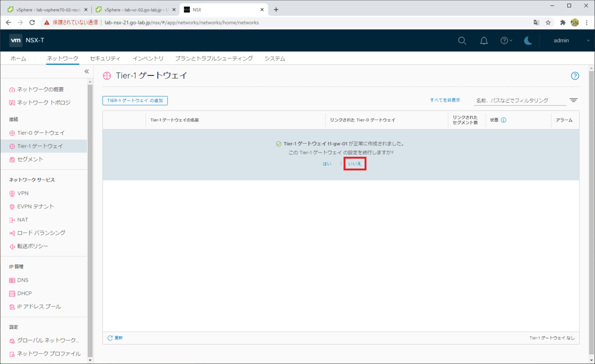Open 転送ポリシー in sidebar
595x364 pixels.
(29, 246)
